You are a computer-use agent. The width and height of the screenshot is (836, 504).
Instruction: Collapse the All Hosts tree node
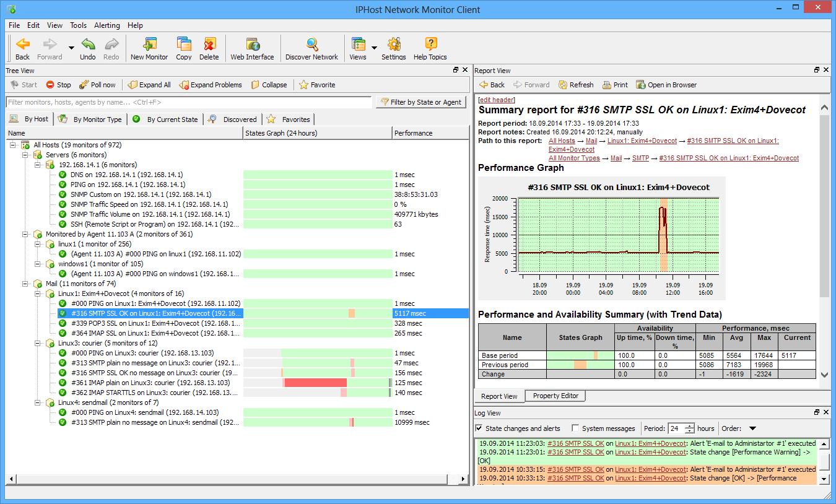13,145
